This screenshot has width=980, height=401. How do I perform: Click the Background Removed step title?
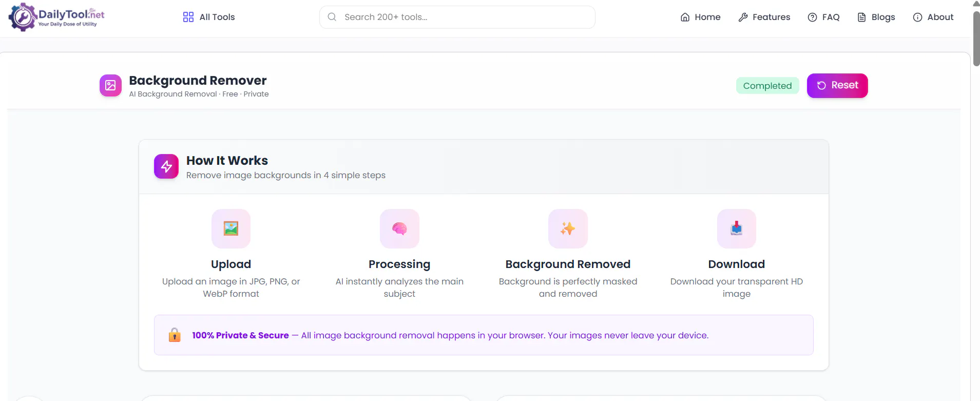(x=568, y=264)
